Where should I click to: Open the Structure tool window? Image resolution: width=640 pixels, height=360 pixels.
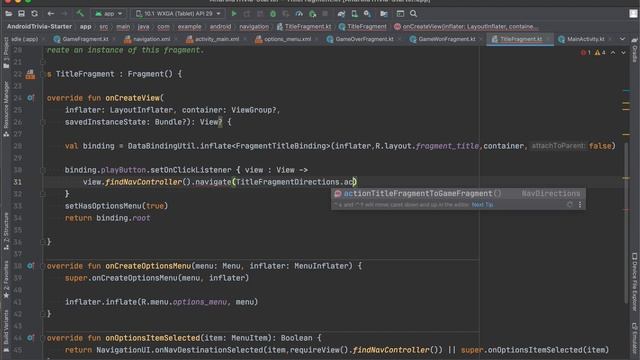click(x=6, y=231)
